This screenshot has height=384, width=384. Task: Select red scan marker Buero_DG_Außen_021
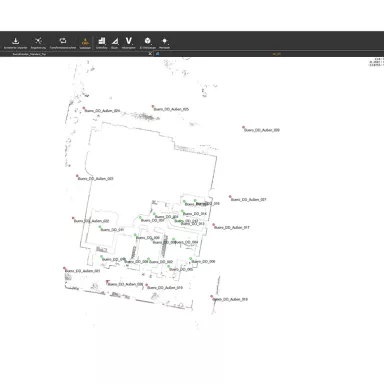64,268
